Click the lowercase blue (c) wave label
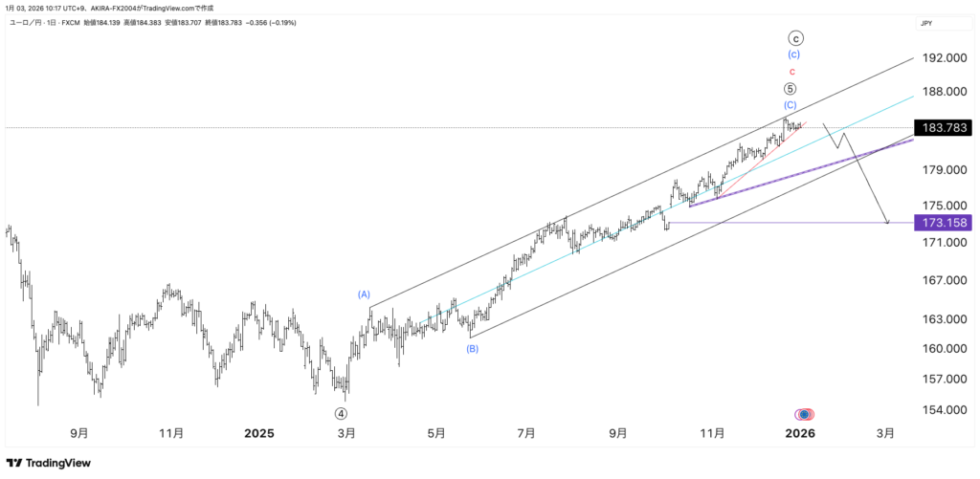 coord(794,55)
